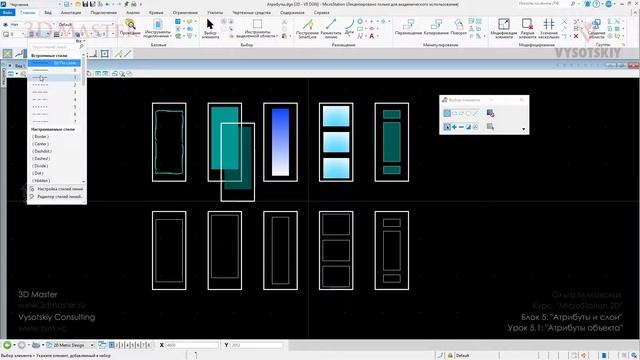Open the Fence Tools (Инструменты выделенной области) button

tap(257, 29)
